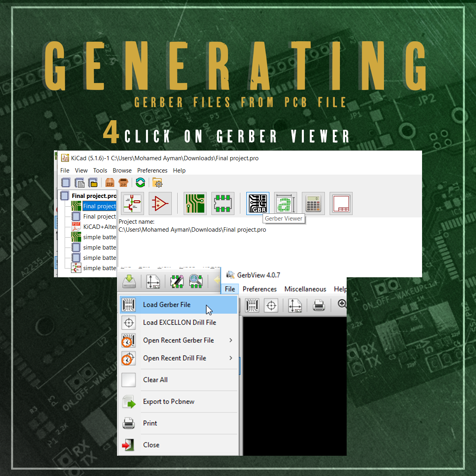Open the Bitmap2Component converter icon
The width and height of the screenshot is (476, 476).
point(286,203)
